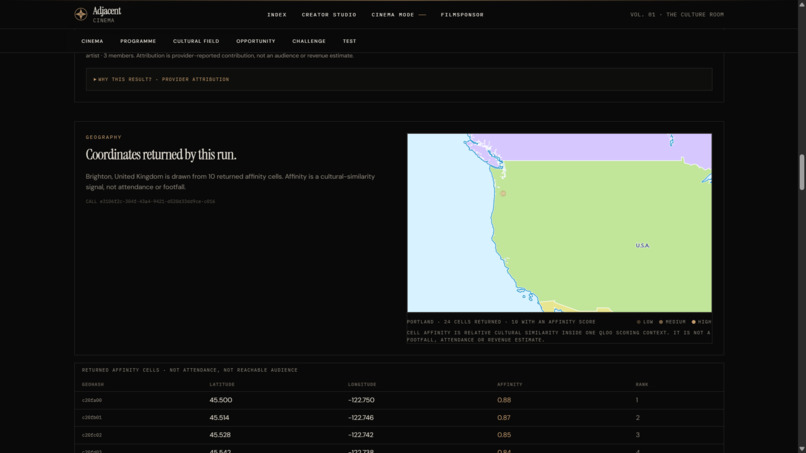
Task: Select affinity value 0.88
Action: [504, 400]
